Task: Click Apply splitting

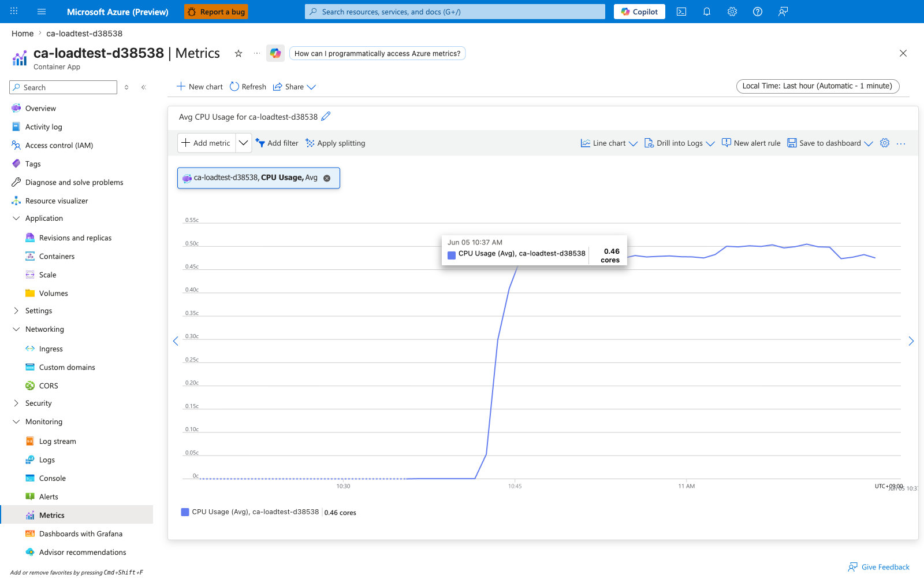Action: coord(335,143)
